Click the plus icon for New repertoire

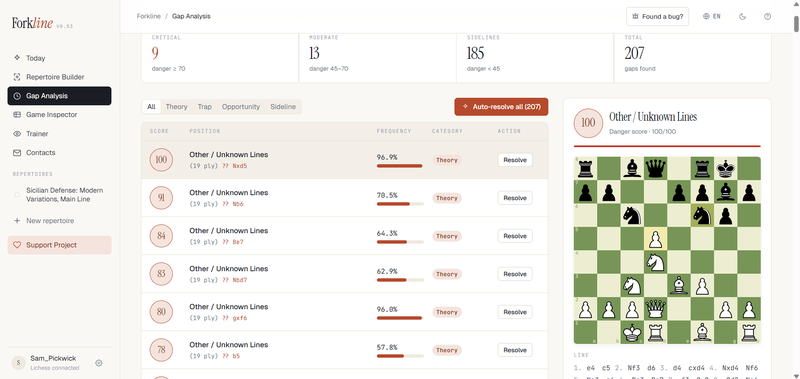click(x=17, y=221)
